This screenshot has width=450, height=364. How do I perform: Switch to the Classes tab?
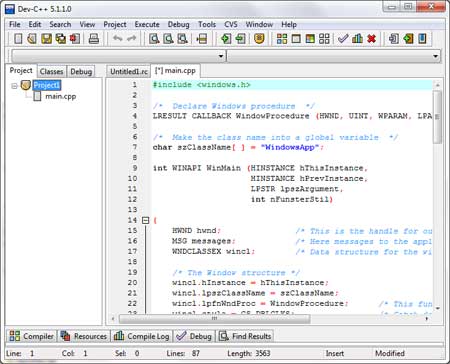pyautogui.click(x=51, y=71)
